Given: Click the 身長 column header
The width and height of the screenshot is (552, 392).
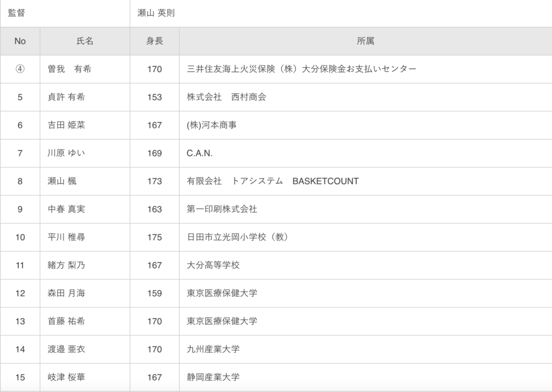Looking at the screenshot, I should click(155, 41).
